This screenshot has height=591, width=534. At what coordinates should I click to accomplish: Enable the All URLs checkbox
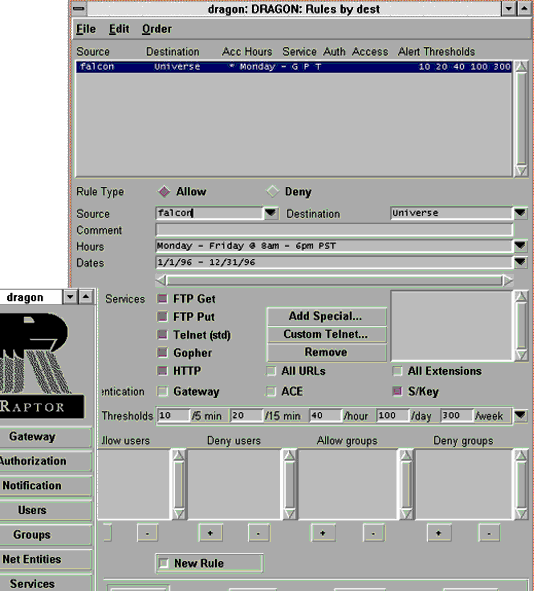pyautogui.click(x=271, y=371)
